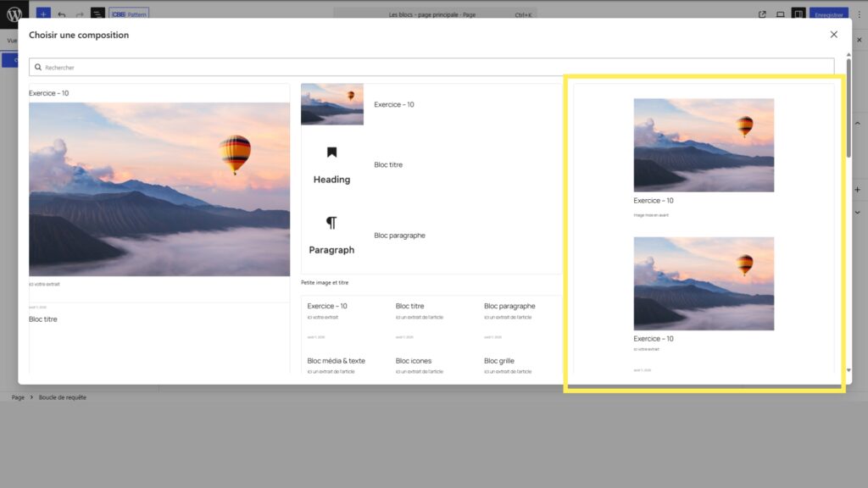The width and height of the screenshot is (868, 488).
Task: Click the dialog scrollbar up arrow
Action: point(849,55)
